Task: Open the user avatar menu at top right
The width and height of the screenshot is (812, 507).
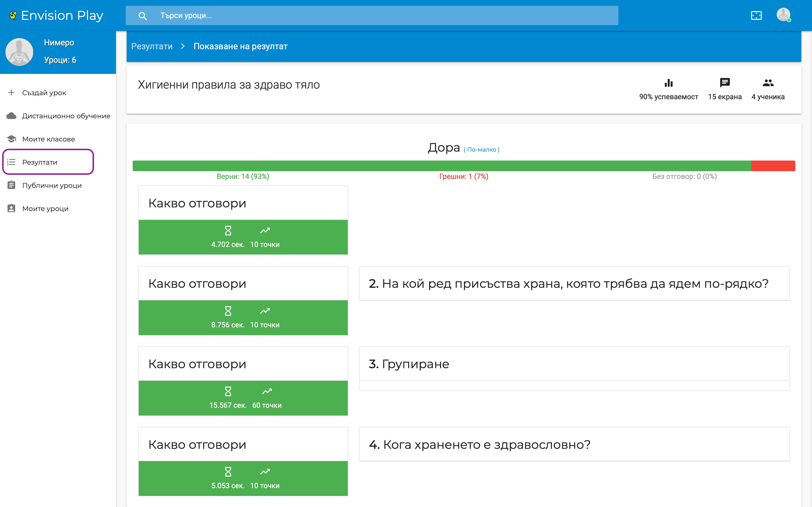Action: (783, 15)
